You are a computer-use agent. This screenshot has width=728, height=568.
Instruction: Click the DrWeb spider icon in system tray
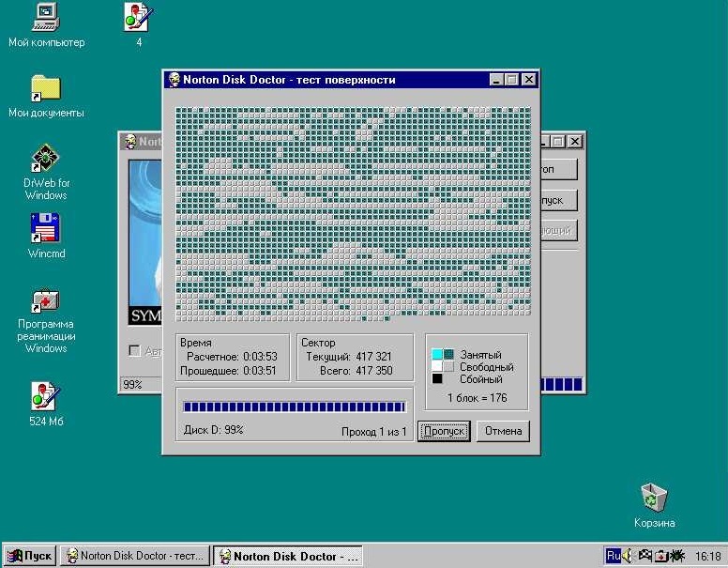pyautogui.click(x=676, y=556)
